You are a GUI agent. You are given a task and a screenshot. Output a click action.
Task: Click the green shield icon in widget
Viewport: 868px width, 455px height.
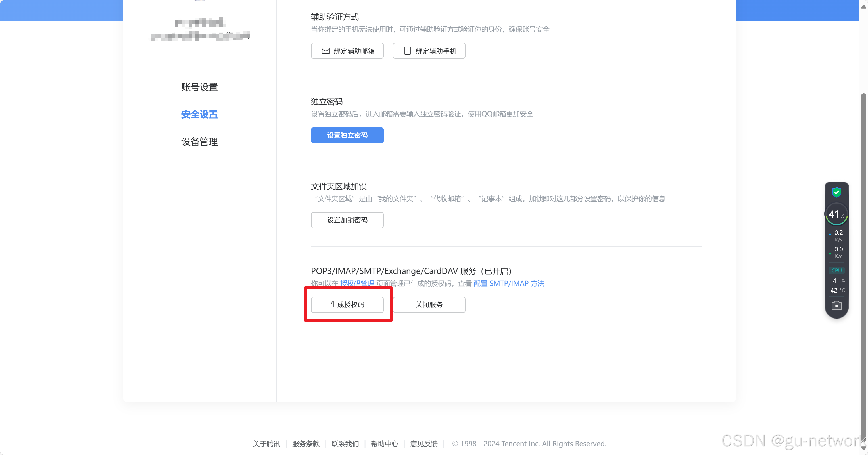836,192
